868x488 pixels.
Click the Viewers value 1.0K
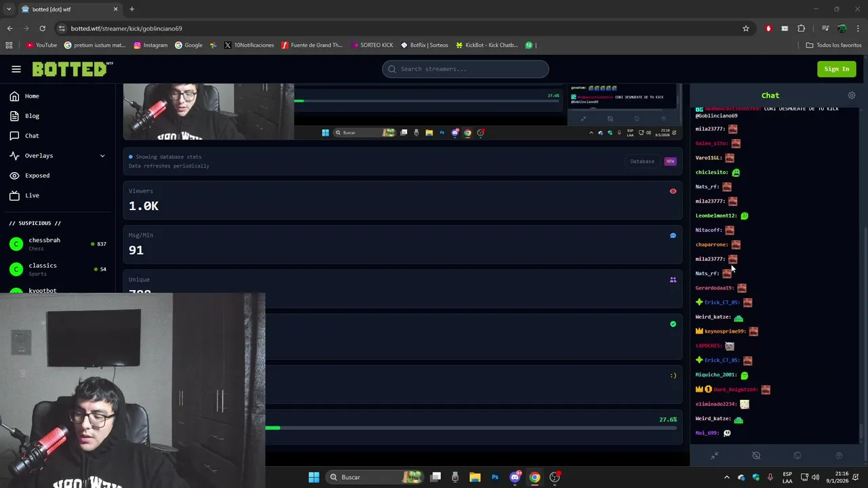pos(144,206)
